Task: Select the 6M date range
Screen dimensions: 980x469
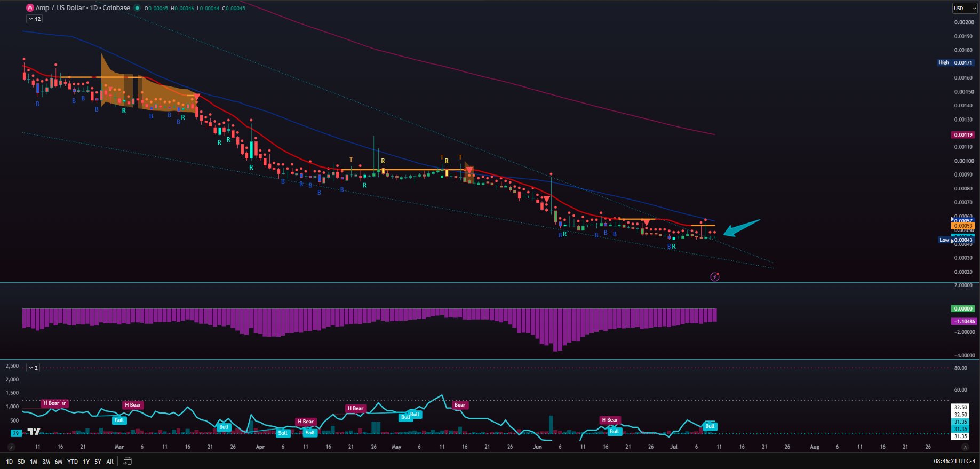Action: click(x=58, y=462)
